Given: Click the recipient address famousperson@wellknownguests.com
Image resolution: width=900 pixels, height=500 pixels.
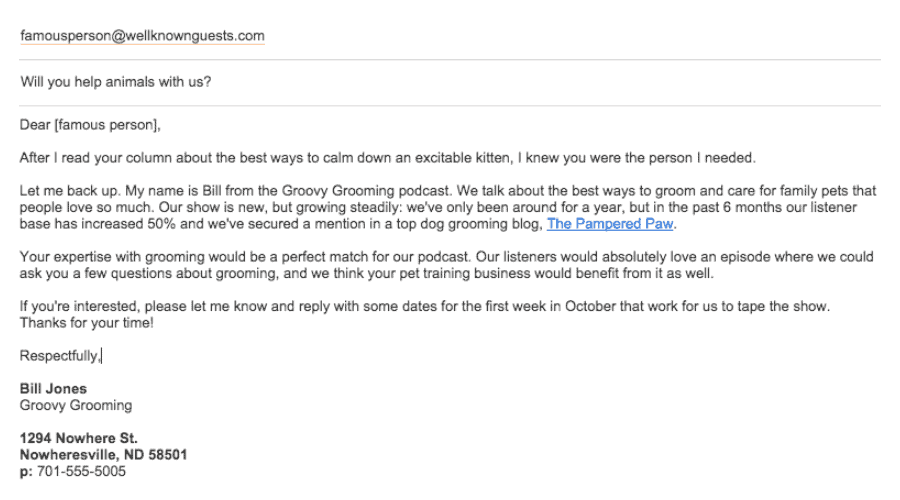Looking at the screenshot, I should click(x=142, y=36).
